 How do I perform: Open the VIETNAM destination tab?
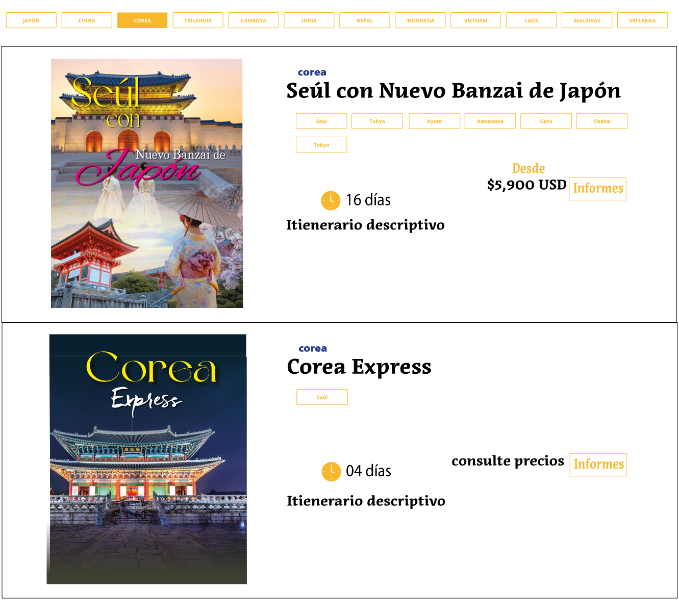pyautogui.click(x=476, y=20)
